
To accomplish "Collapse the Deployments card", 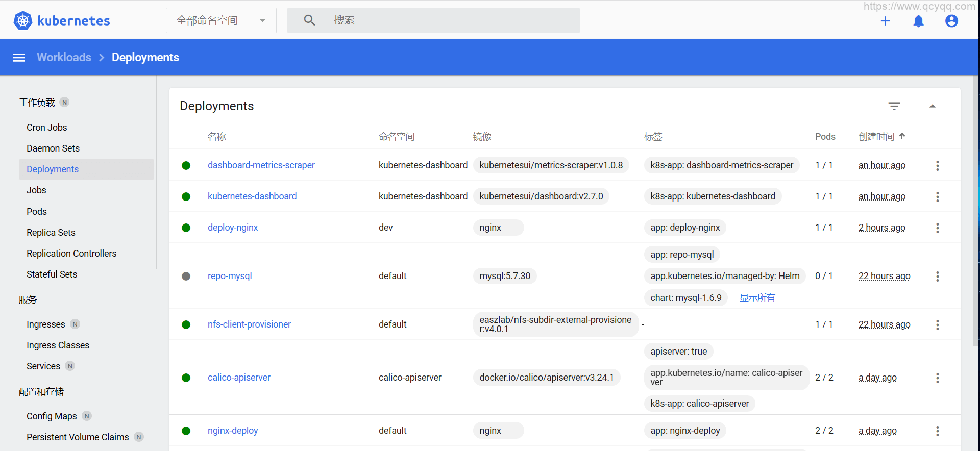I will 932,106.
